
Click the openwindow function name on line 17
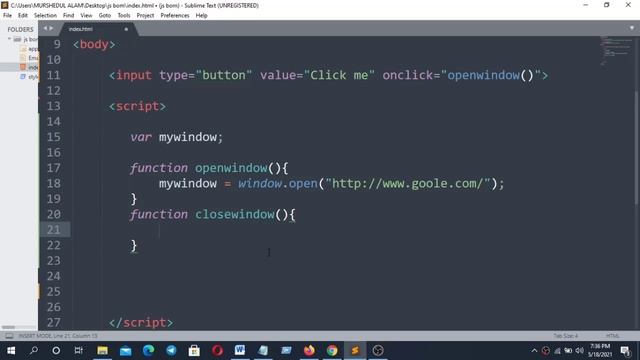(231, 168)
